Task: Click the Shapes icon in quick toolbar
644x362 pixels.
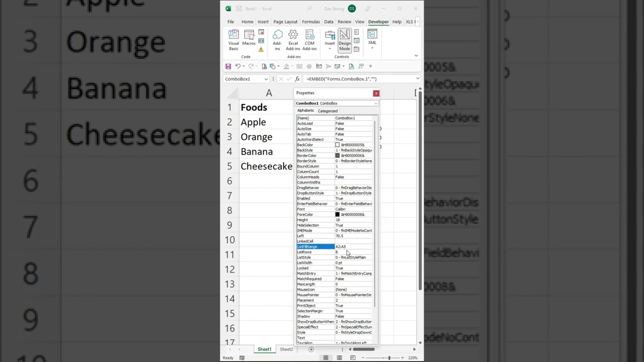Action: [x=273, y=66]
